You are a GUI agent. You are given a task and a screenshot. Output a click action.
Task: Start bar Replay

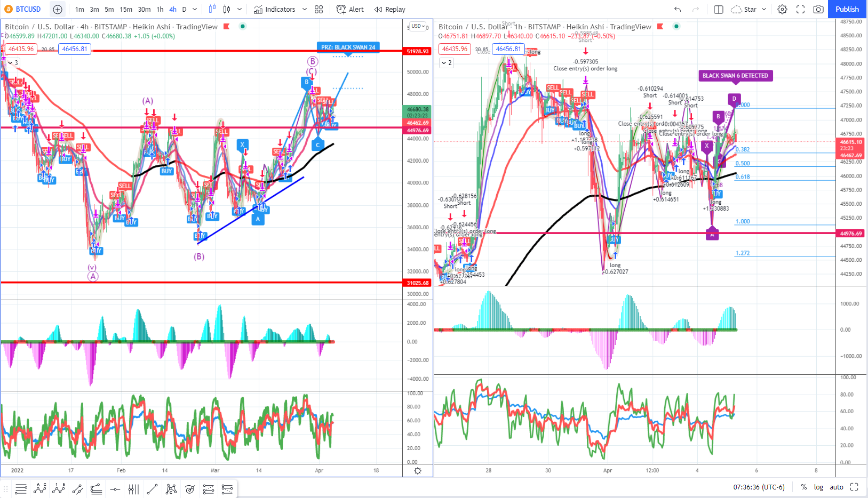pyautogui.click(x=390, y=9)
